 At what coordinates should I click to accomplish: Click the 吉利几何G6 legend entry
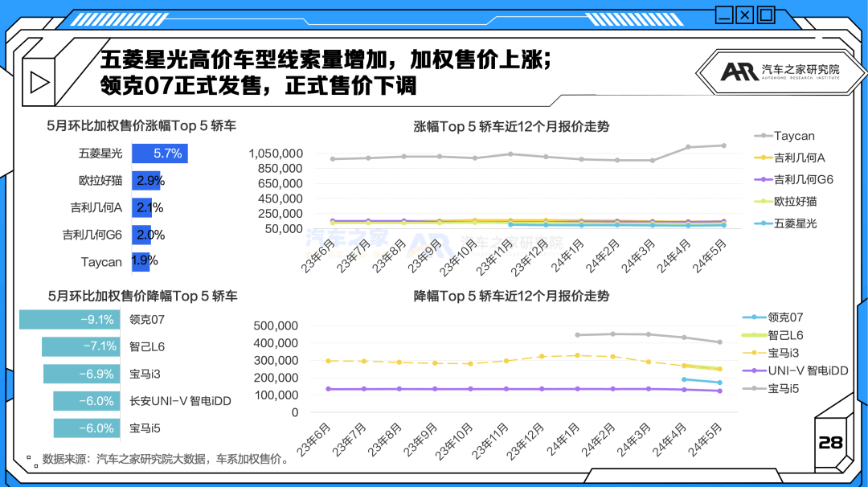pyautogui.click(x=793, y=179)
